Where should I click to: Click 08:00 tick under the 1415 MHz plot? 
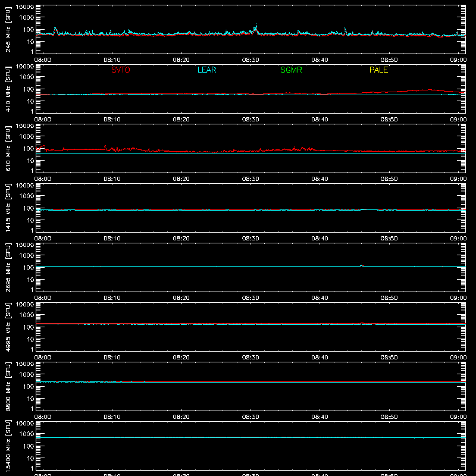pos(43,239)
